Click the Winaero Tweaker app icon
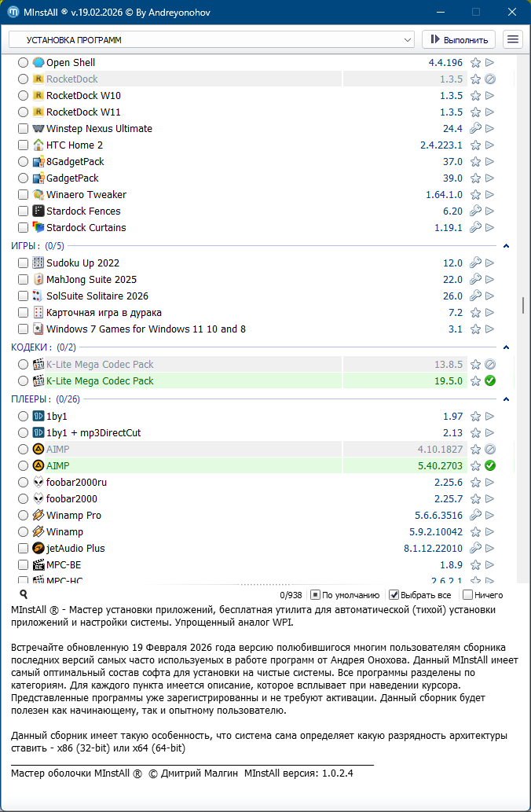Viewport: 531px width, 812px height. click(x=38, y=195)
